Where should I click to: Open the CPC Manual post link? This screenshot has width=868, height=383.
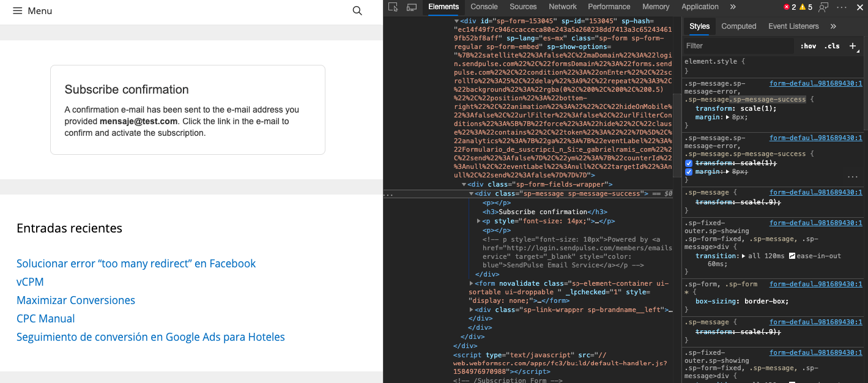46,319
